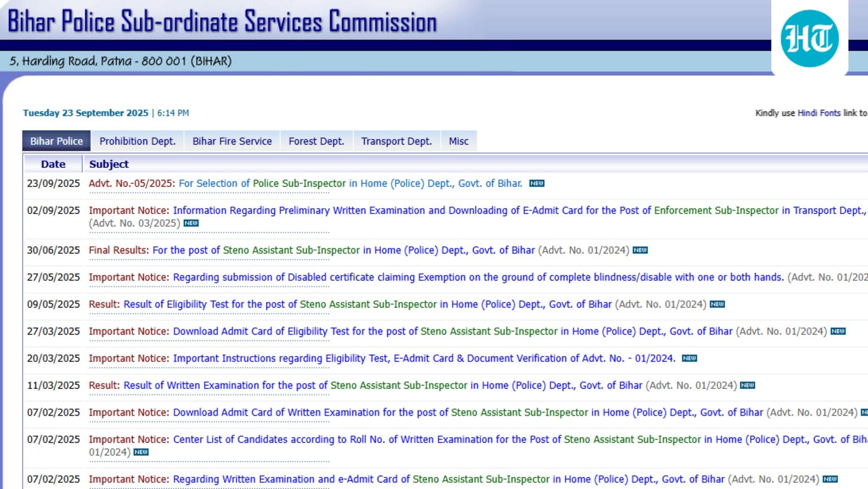Click NEW badge beside Advt. No.-05/2025 notice

pos(537,184)
